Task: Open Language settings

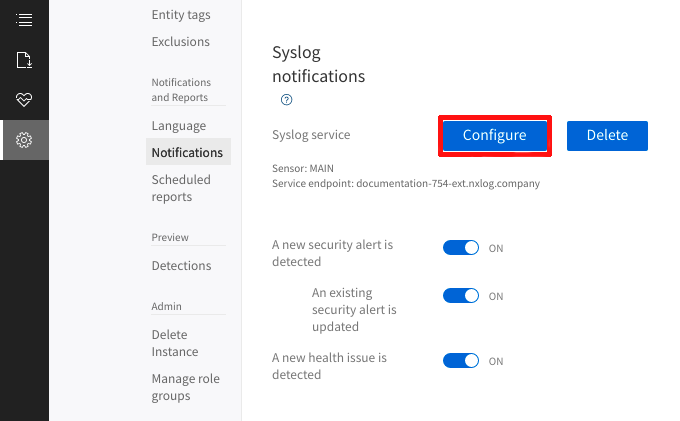Action: pos(179,126)
